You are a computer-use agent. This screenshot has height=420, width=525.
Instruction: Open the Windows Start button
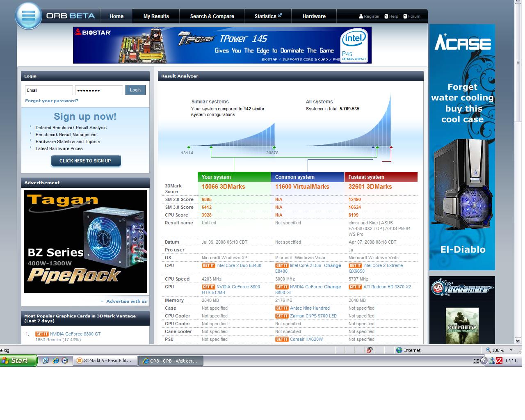coord(19,361)
